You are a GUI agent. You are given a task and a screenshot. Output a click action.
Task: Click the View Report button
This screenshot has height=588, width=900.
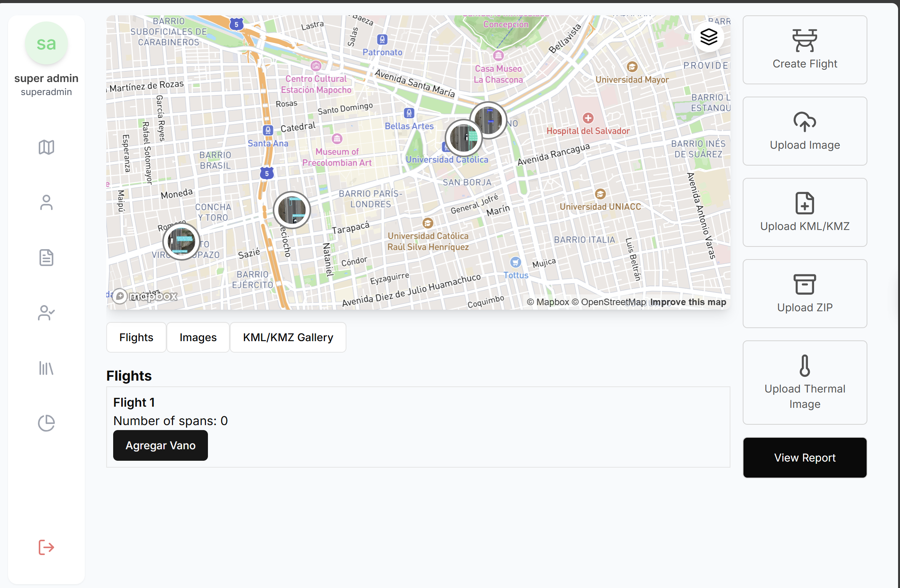[x=804, y=457]
